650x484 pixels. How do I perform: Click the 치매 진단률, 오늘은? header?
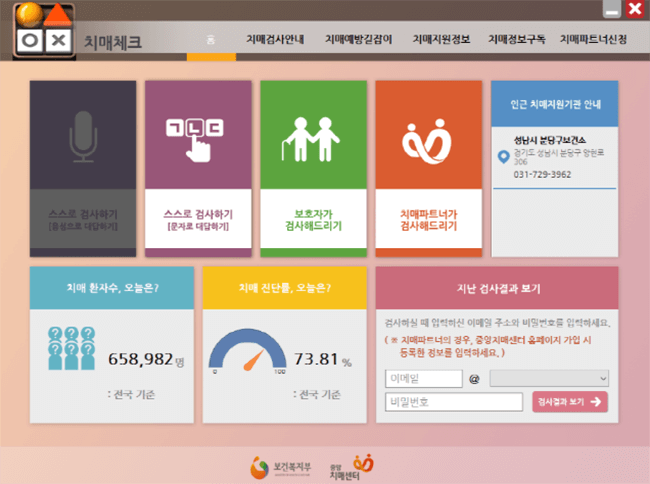284,288
